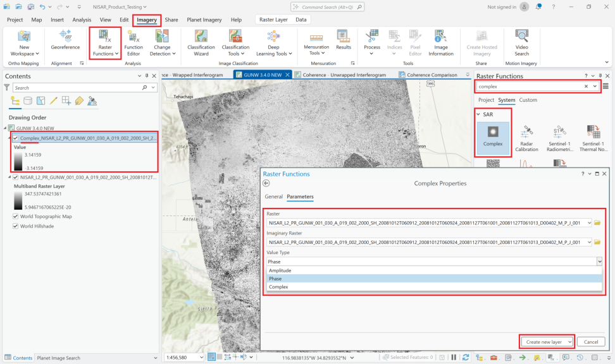
Task: Open the Function Editor
Action: pos(134,43)
